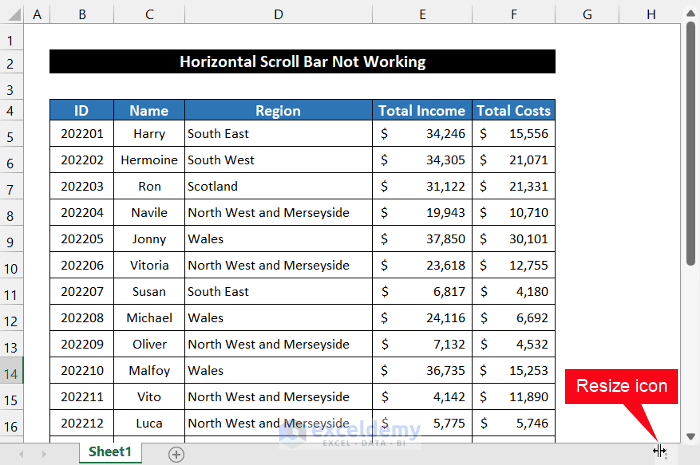Click title cell 'Horizontal Scroll Bar Not Working'
The width and height of the screenshot is (700, 465).
[x=303, y=62]
